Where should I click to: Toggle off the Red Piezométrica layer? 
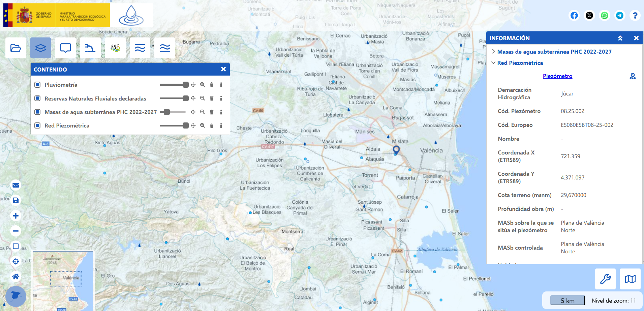tap(37, 125)
